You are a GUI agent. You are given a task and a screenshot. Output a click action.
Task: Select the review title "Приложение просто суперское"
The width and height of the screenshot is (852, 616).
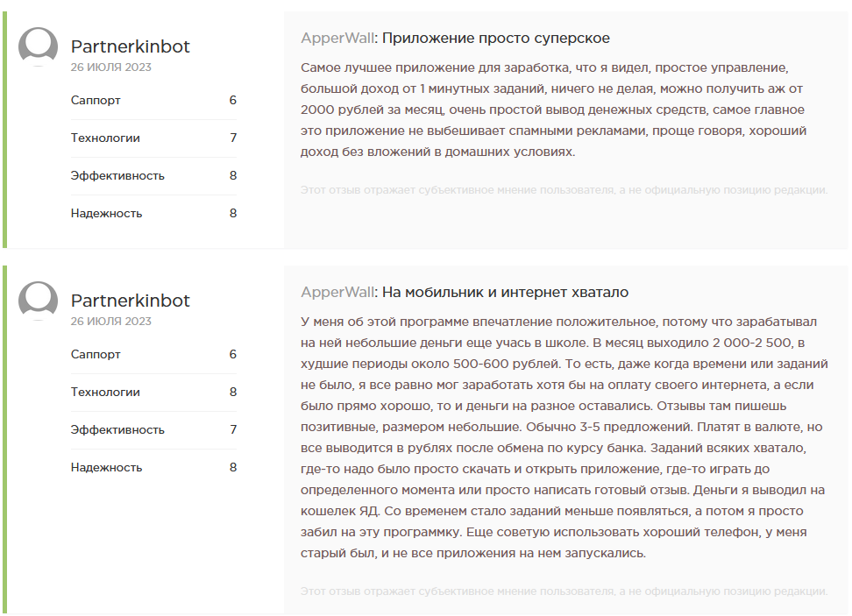(x=496, y=39)
